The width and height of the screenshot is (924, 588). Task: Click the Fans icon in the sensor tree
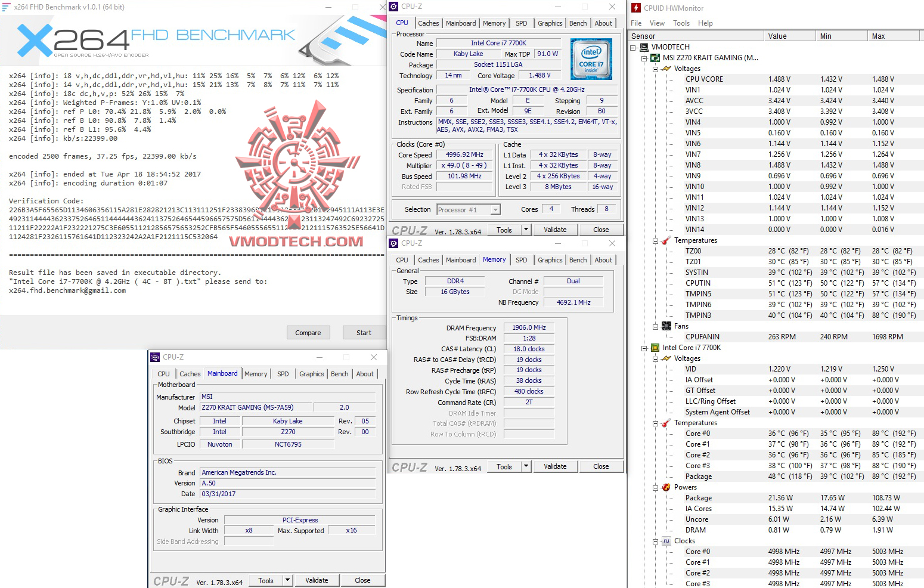point(666,326)
